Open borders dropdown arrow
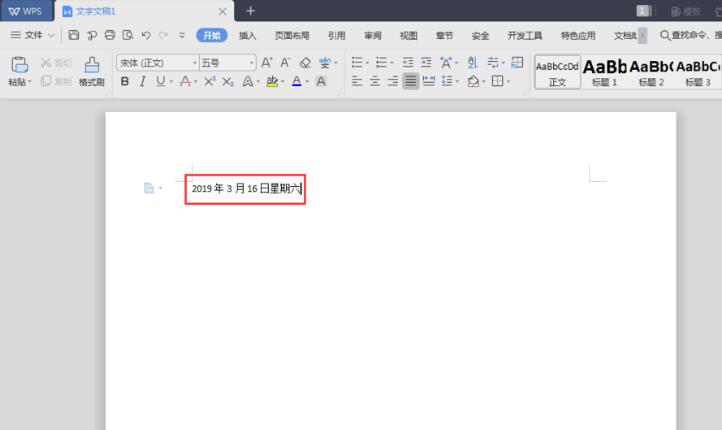The image size is (722, 430). [508, 82]
